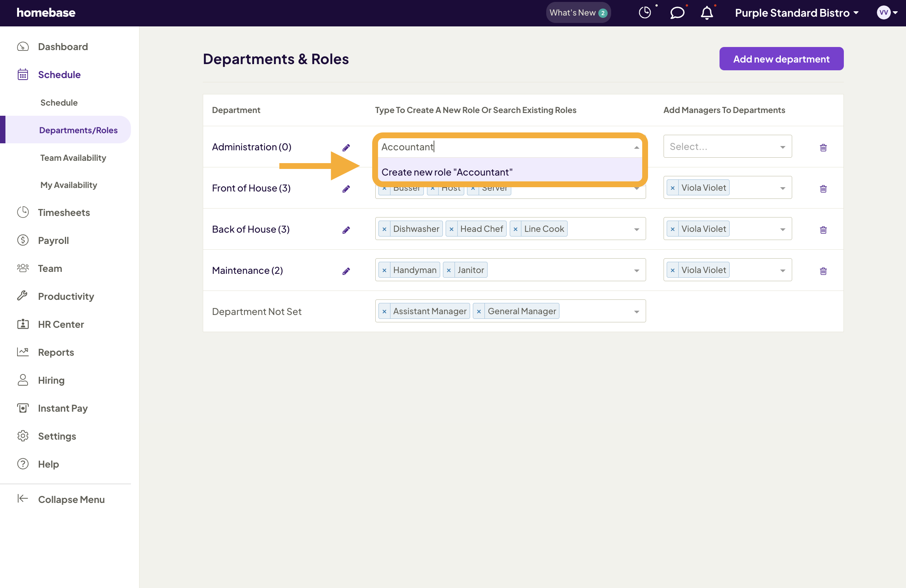Click the Add new department button
This screenshot has height=588, width=906.
[x=781, y=59]
